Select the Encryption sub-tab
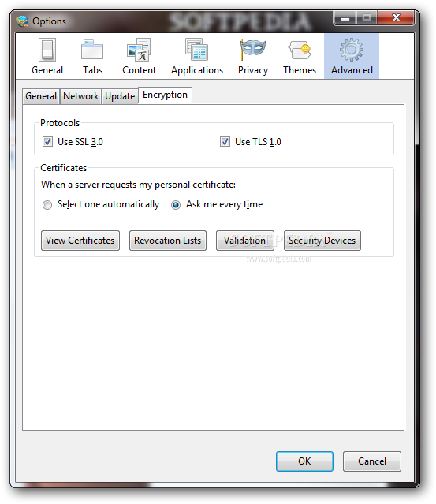 (165, 95)
